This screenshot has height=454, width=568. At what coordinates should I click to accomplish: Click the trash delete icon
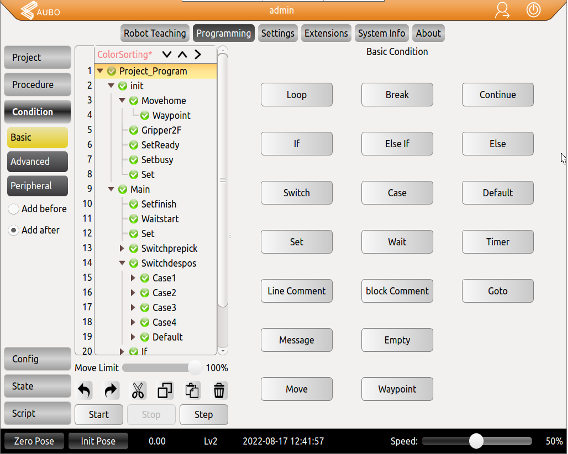(219, 390)
